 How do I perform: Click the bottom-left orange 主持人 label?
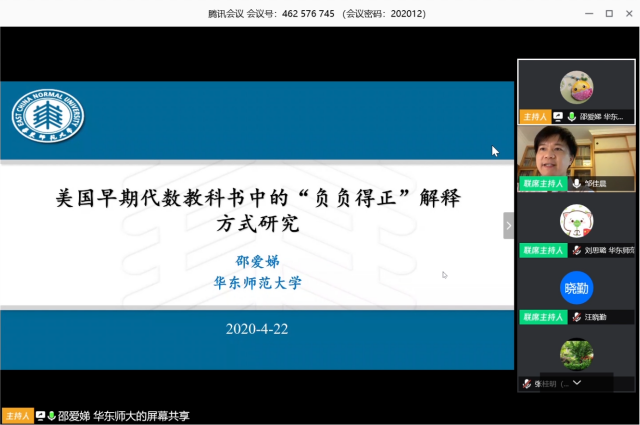click(x=17, y=416)
